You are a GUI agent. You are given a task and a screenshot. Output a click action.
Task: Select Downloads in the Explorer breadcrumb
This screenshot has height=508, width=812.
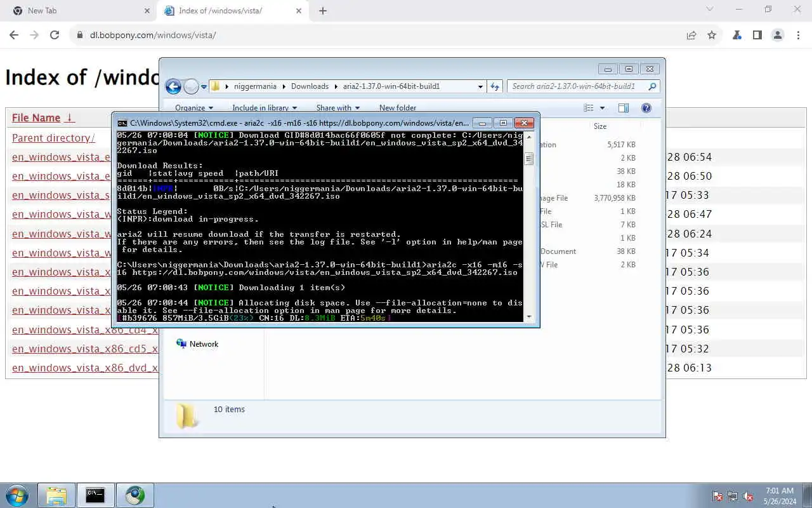(310, 86)
